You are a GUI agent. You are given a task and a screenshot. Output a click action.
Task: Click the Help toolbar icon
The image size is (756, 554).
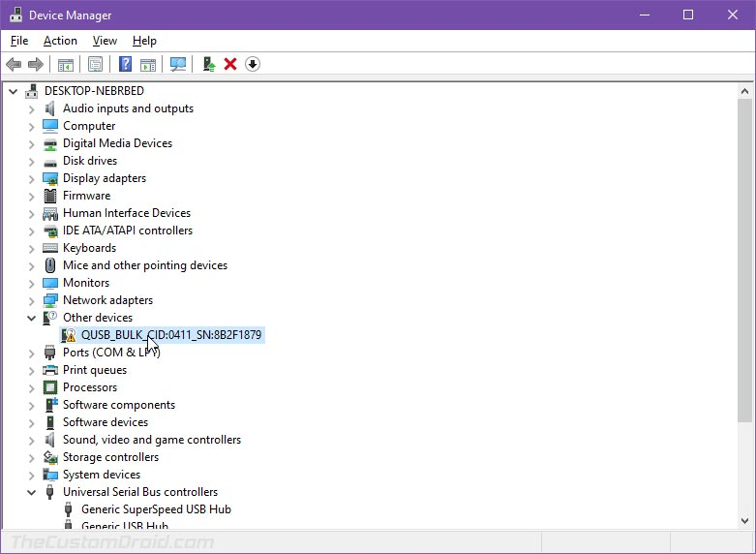(x=125, y=64)
